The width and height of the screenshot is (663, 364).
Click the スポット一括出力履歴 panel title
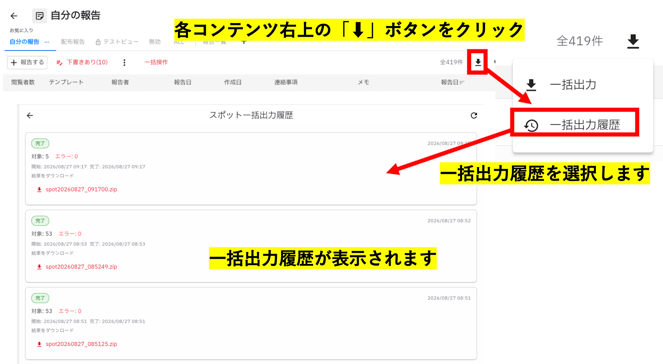pos(251,115)
